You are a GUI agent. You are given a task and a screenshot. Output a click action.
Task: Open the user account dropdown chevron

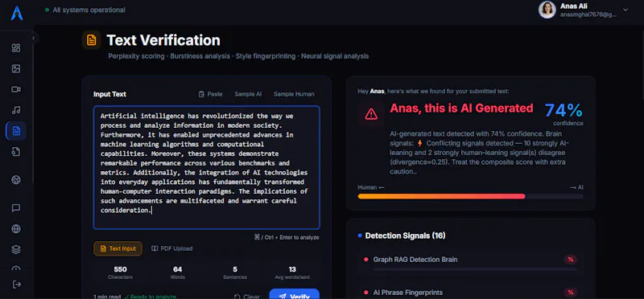[625, 10]
